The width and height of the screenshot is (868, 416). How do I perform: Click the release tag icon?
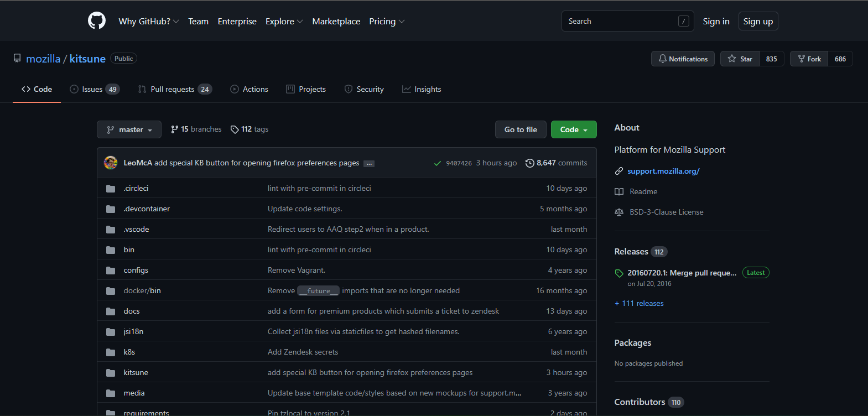click(619, 273)
